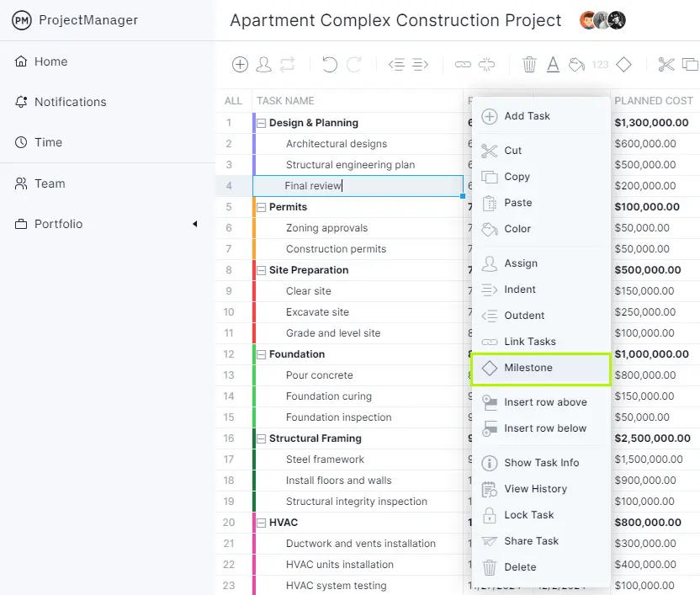Open Team in the sidebar
The image size is (700, 595).
coord(40,183)
